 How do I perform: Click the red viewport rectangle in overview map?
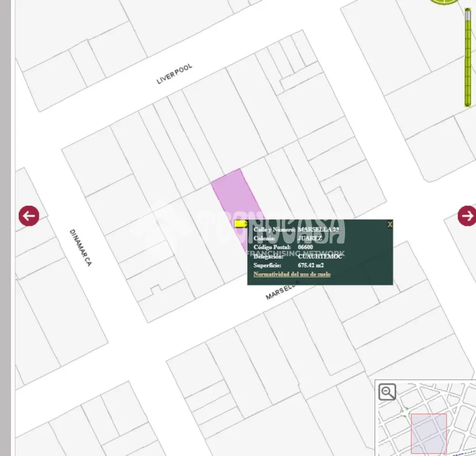pos(429,433)
